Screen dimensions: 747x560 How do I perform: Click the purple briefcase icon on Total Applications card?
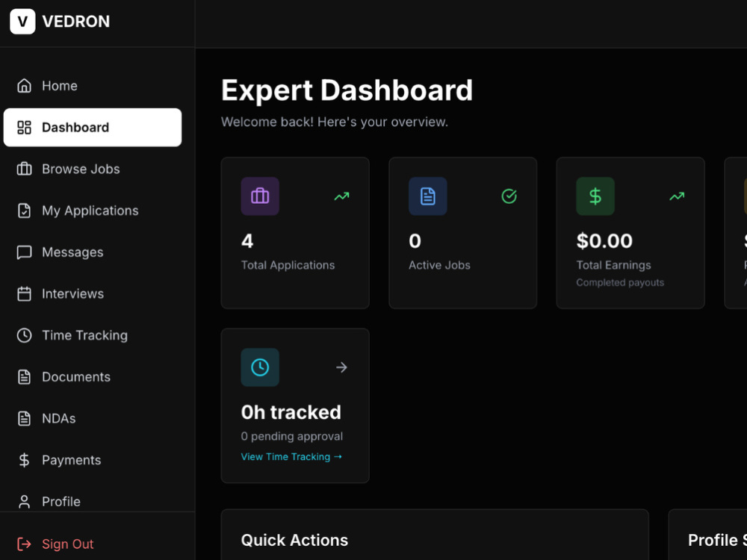tap(260, 196)
